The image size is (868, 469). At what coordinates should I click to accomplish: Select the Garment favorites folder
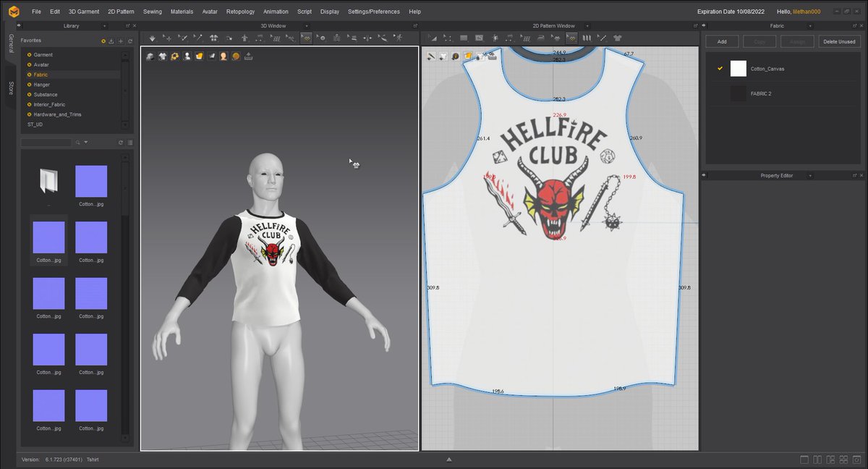(43, 54)
